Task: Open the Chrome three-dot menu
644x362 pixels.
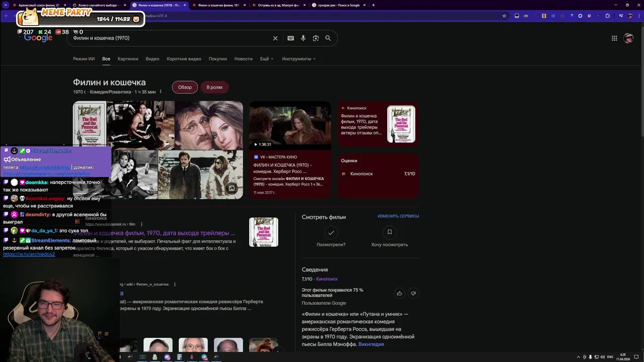Action: coord(638,16)
